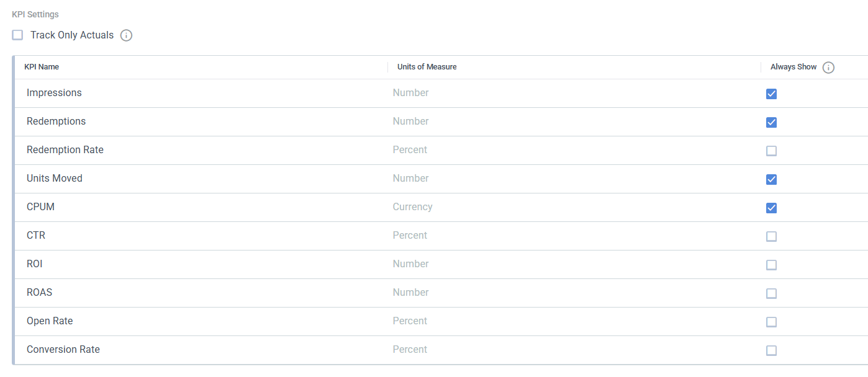Click the Currency unit field for CPUM
The width and height of the screenshot is (868, 377).
(412, 207)
